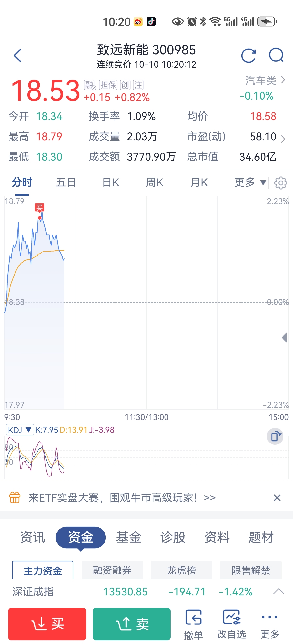Screen dimensions: 293x644
Task: Dismiss the ETF contest banner
Action: 277,498
